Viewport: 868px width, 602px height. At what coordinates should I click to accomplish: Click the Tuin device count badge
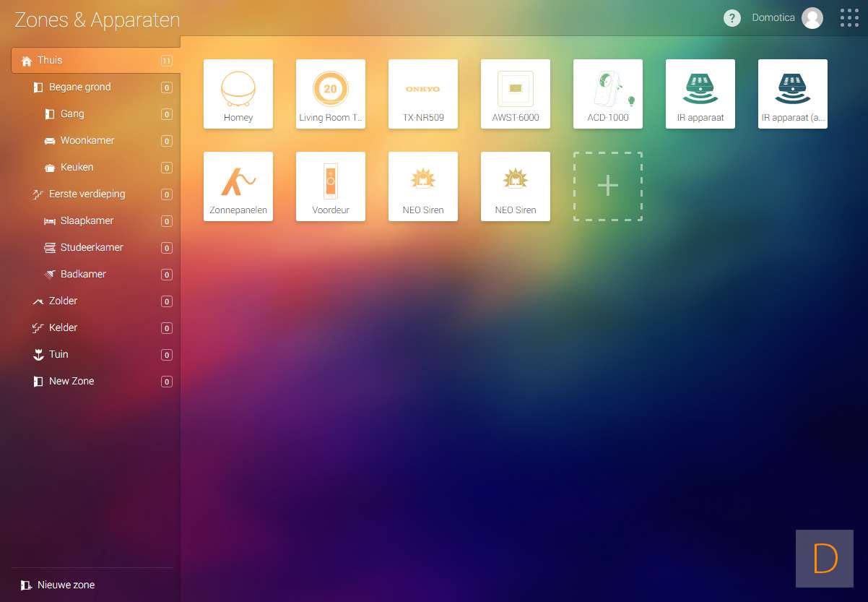point(167,356)
